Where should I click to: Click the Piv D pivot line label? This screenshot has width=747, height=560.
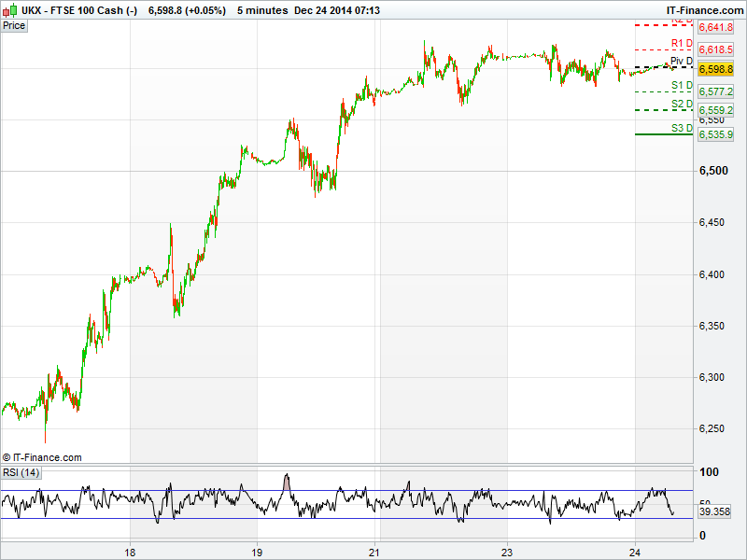682,62
